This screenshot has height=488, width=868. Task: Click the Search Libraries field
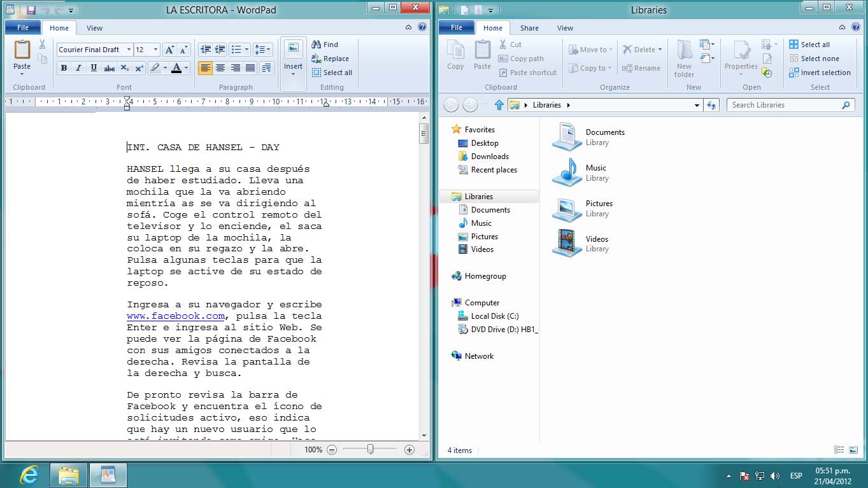(x=783, y=105)
